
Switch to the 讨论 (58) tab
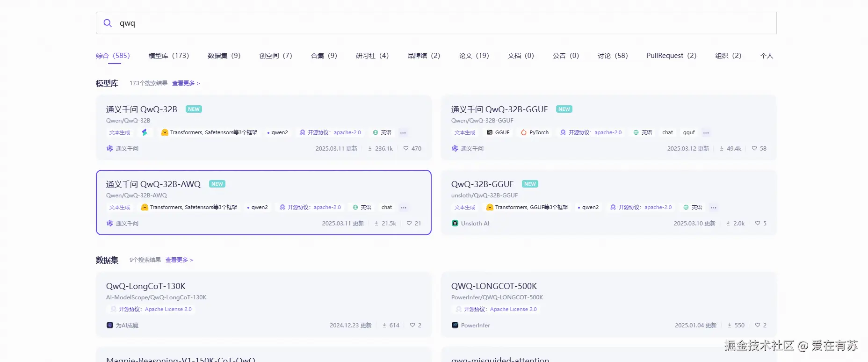point(613,56)
